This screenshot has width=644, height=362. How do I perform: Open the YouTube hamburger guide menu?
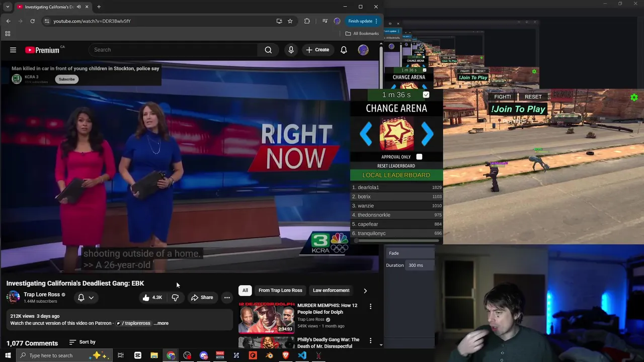coord(13,50)
